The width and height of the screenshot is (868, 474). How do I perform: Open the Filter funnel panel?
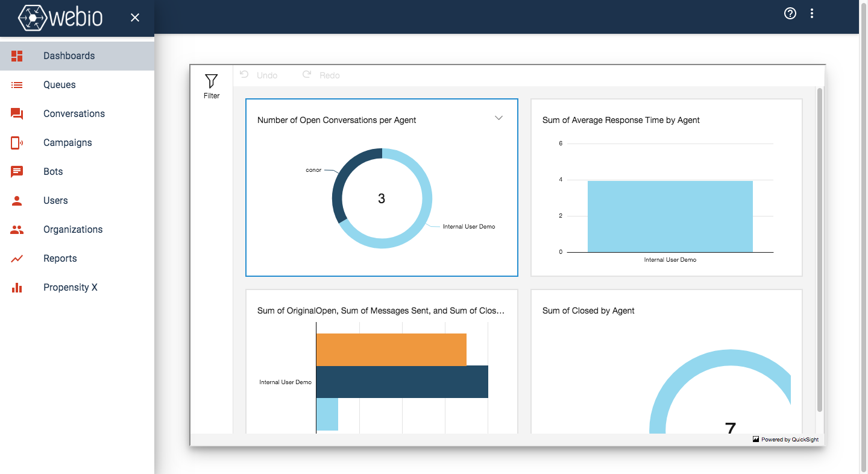212,87
